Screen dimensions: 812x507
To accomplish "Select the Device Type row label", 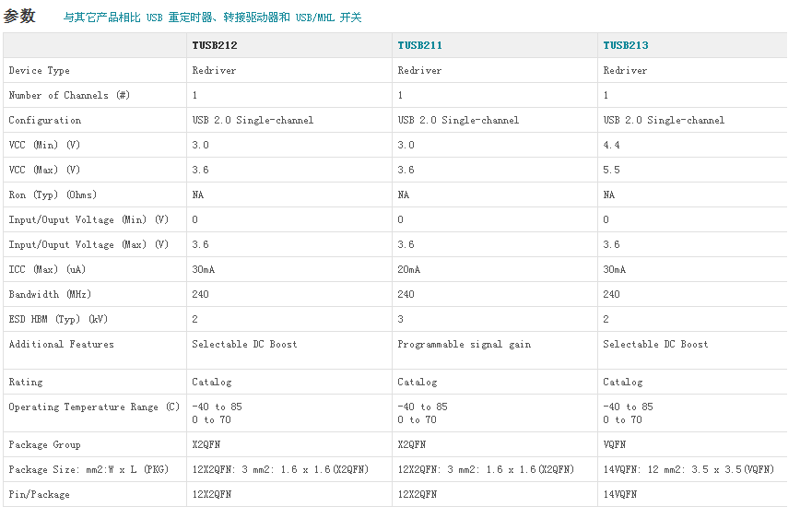I will point(40,70).
